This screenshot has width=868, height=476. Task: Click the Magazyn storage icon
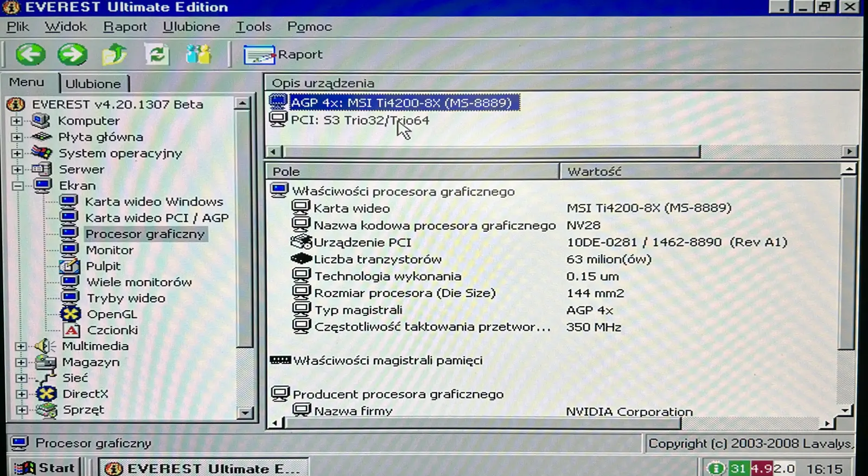[x=46, y=362]
